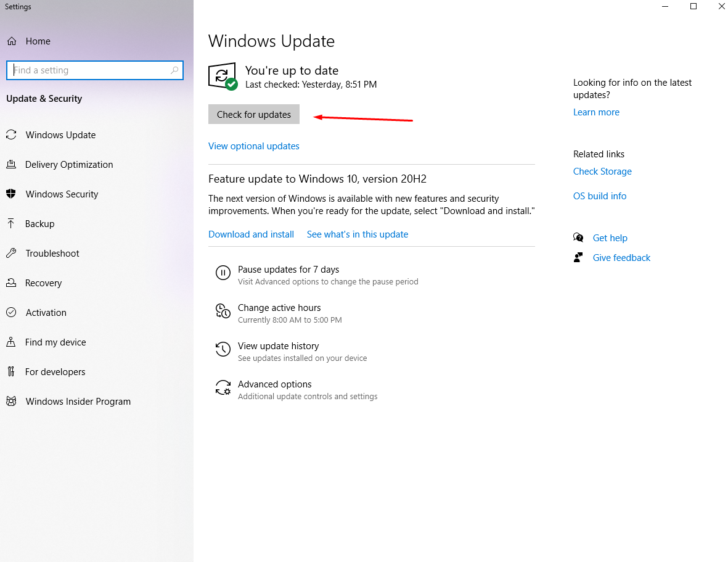Viewport: 728px width, 562px height.
Task: Click the Delivery Optimization sidebar icon
Action: [11, 165]
